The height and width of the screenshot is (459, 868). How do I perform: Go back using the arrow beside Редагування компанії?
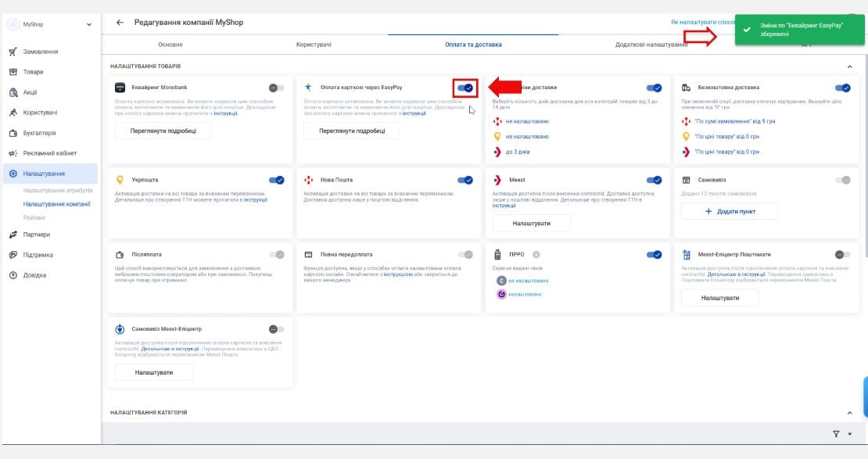[120, 23]
